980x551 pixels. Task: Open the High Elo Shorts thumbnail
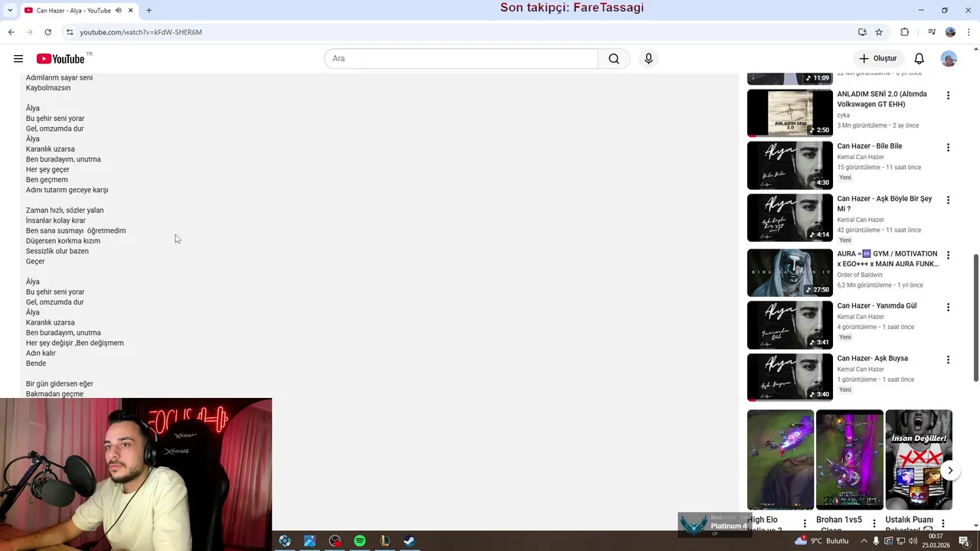(781, 460)
